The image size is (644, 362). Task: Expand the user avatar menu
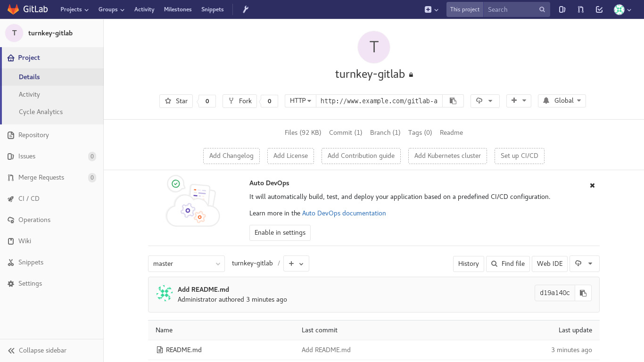tap(622, 9)
